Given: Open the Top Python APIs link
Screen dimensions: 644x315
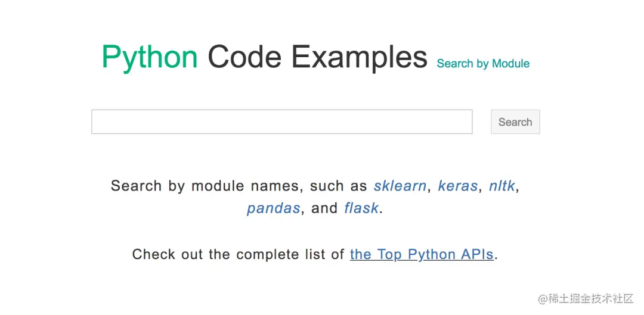Looking at the screenshot, I should (x=422, y=254).
